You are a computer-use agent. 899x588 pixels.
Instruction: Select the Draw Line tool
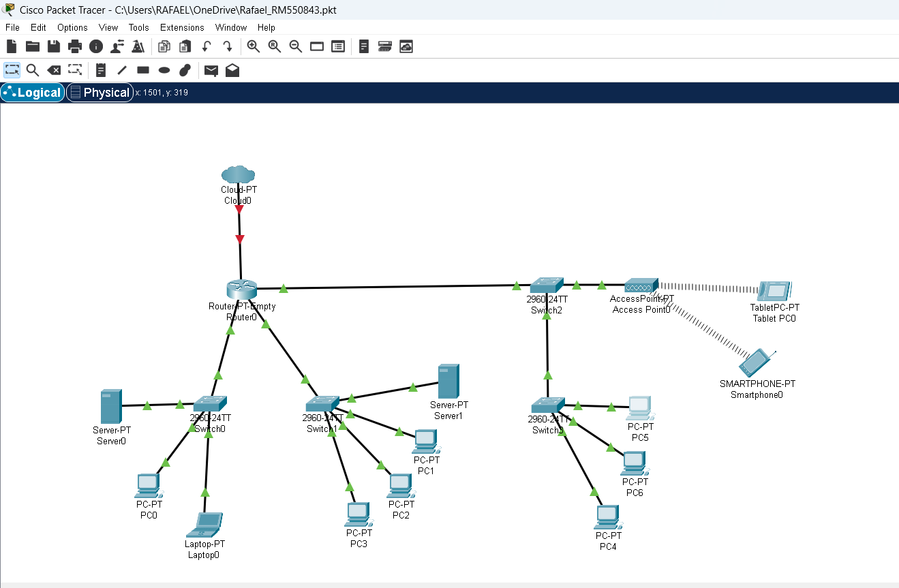tap(122, 70)
